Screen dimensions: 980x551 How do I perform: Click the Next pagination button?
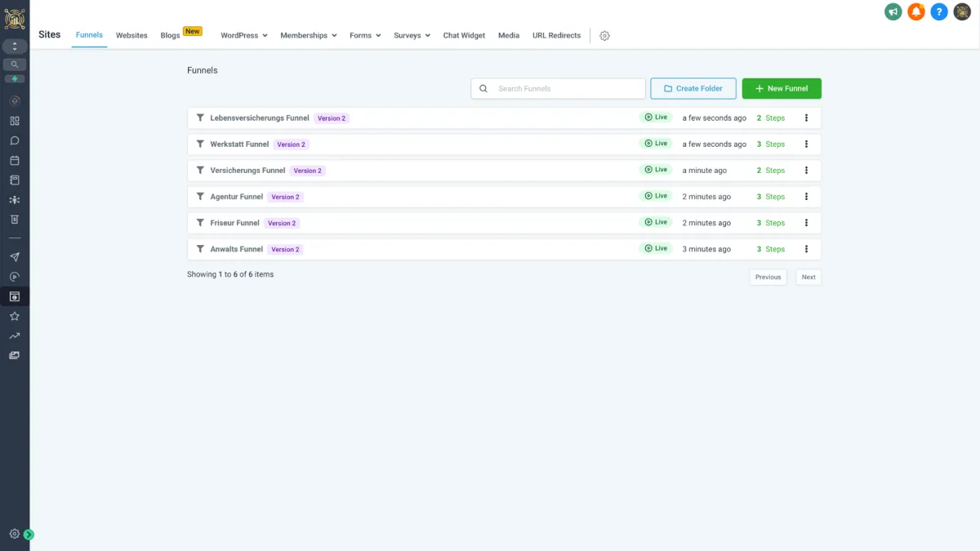[808, 277]
